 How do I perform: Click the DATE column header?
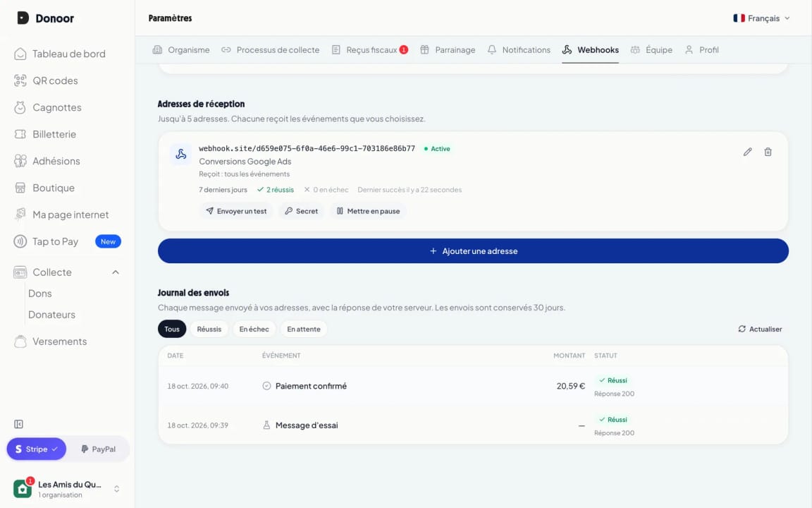pos(176,356)
